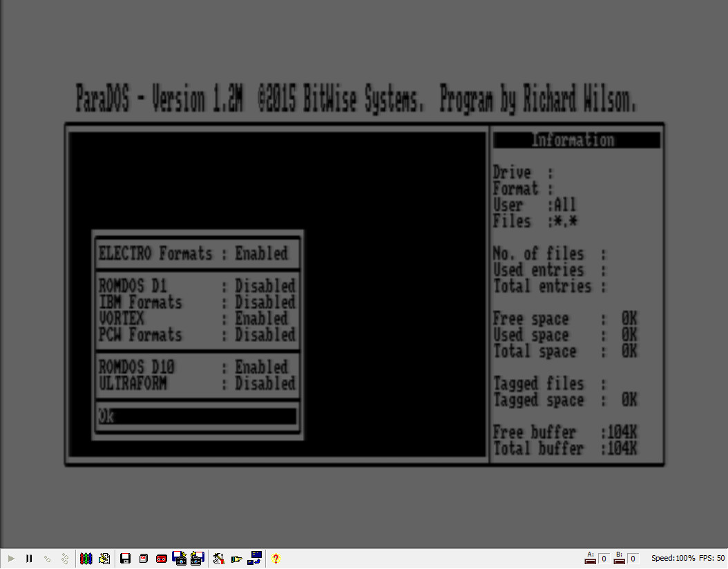Click the 'Used space' line

[565, 335]
